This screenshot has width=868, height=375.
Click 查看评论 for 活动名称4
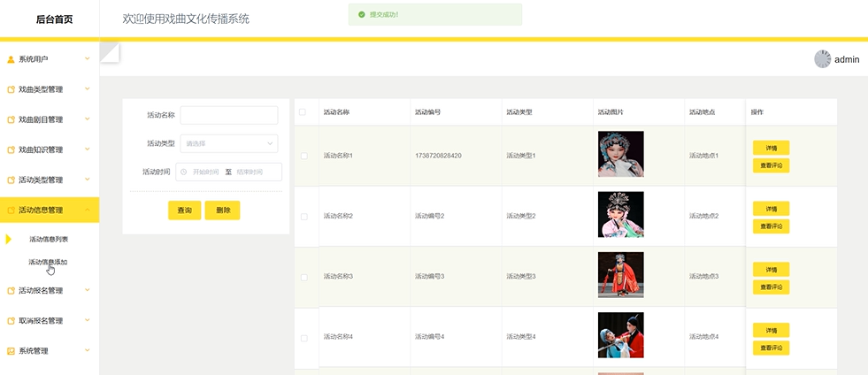click(771, 348)
